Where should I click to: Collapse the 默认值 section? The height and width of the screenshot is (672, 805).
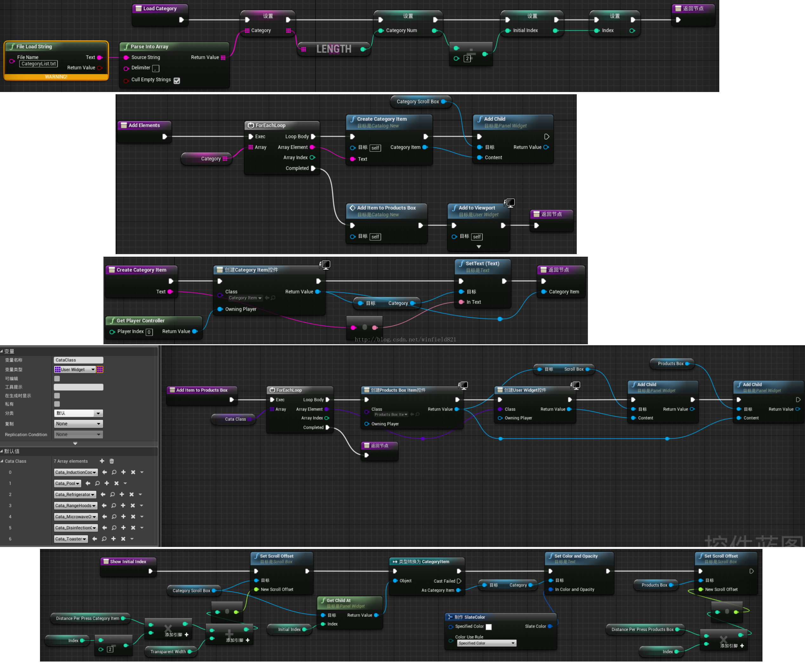click(2, 451)
